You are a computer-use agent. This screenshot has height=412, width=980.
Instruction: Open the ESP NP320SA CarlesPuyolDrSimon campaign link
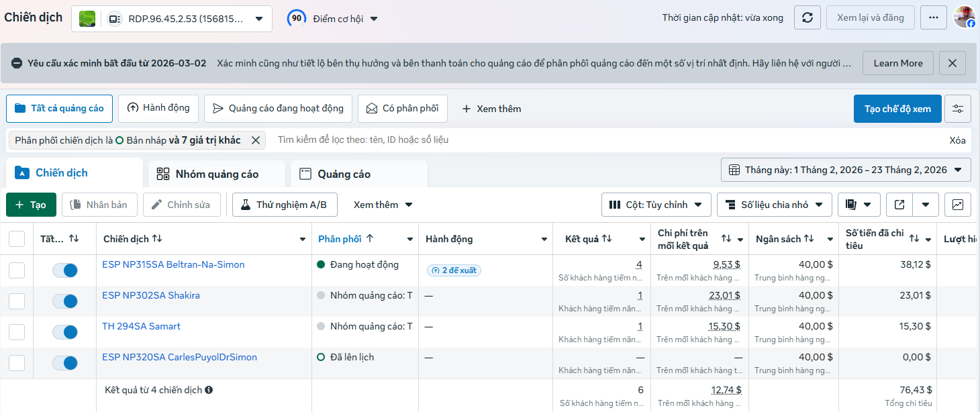point(179,357)
